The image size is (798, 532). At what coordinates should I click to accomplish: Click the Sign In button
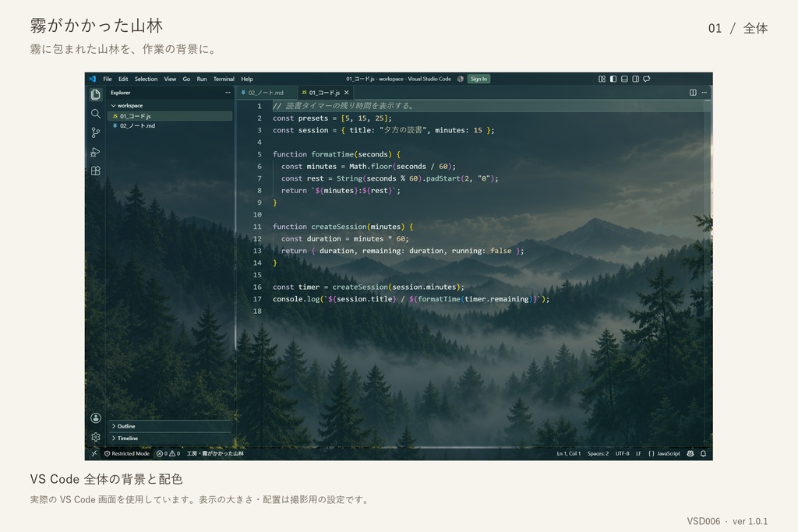click(478, 79)
